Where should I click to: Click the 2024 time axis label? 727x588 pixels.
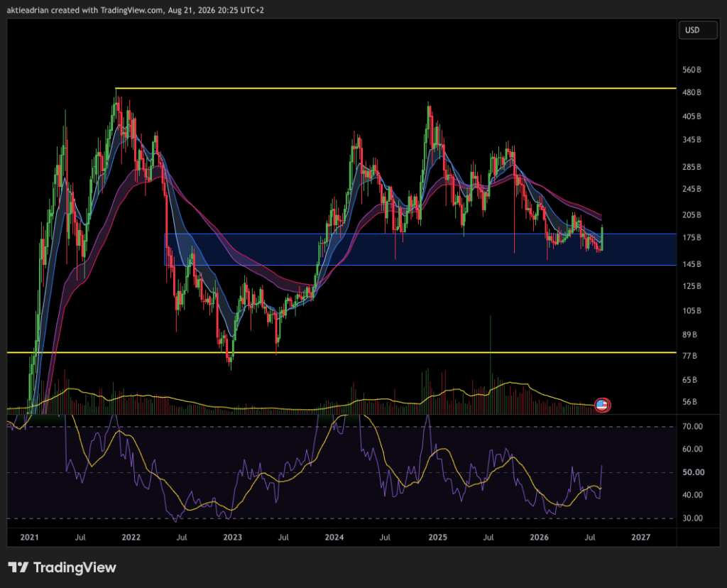[x=334, y=538]
